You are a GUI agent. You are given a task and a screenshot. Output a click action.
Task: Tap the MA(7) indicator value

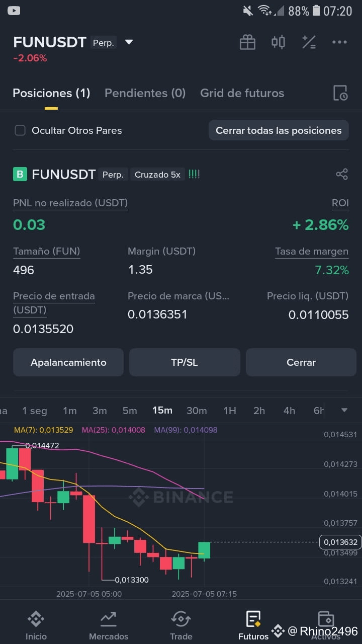(x=44, y=430)
